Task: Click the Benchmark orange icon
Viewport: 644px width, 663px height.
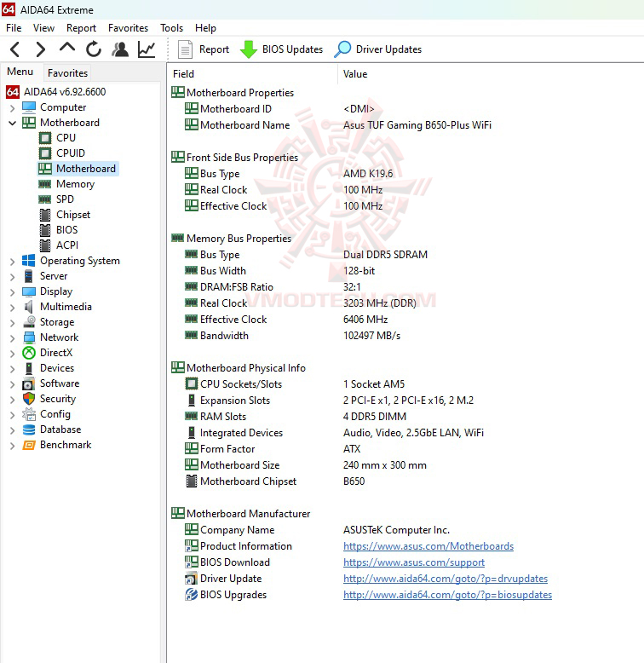Action: 29,445
